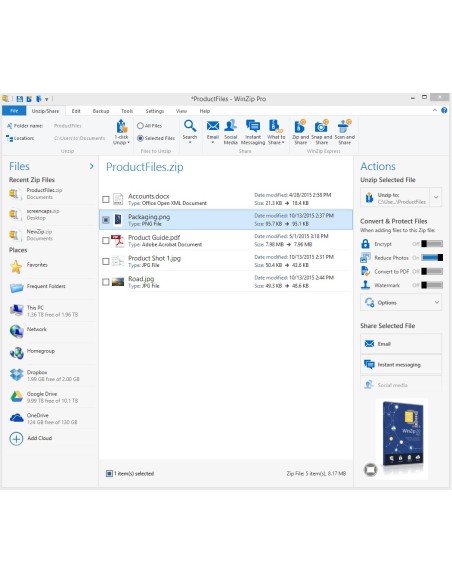Click Social media in Actions pane
Image resolution: width=452 pixels, height=584 pixels.
401,385
